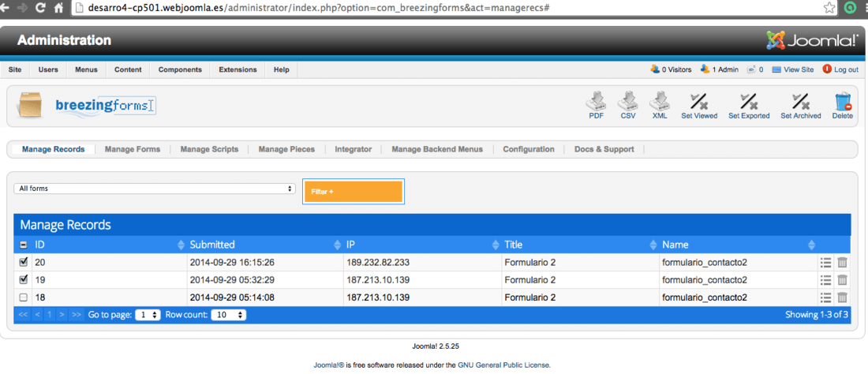Open details icon for record 20

pyautogui.click(x=825, y=263)
